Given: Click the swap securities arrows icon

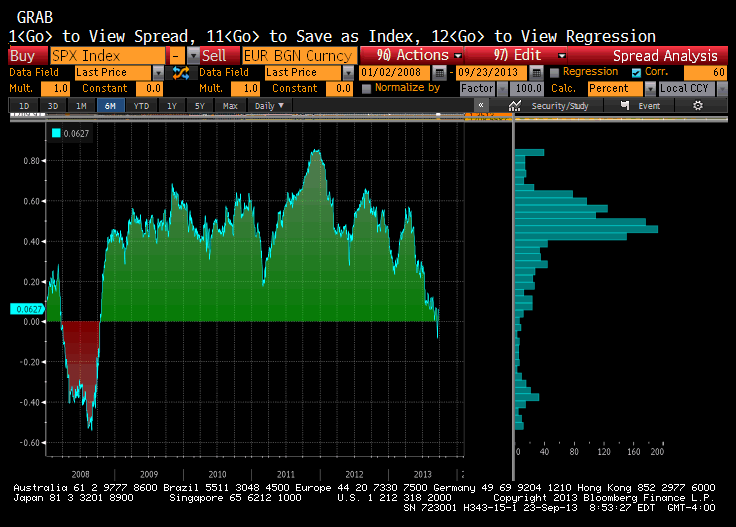Looking at the screenshot, I should pyautogui.click(x=181, y=73).
